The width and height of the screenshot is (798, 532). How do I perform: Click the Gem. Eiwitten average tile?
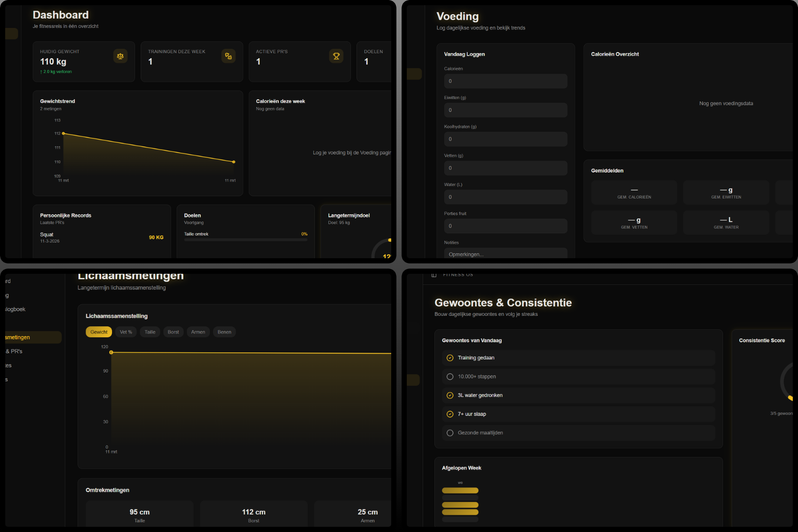[726, 192]
